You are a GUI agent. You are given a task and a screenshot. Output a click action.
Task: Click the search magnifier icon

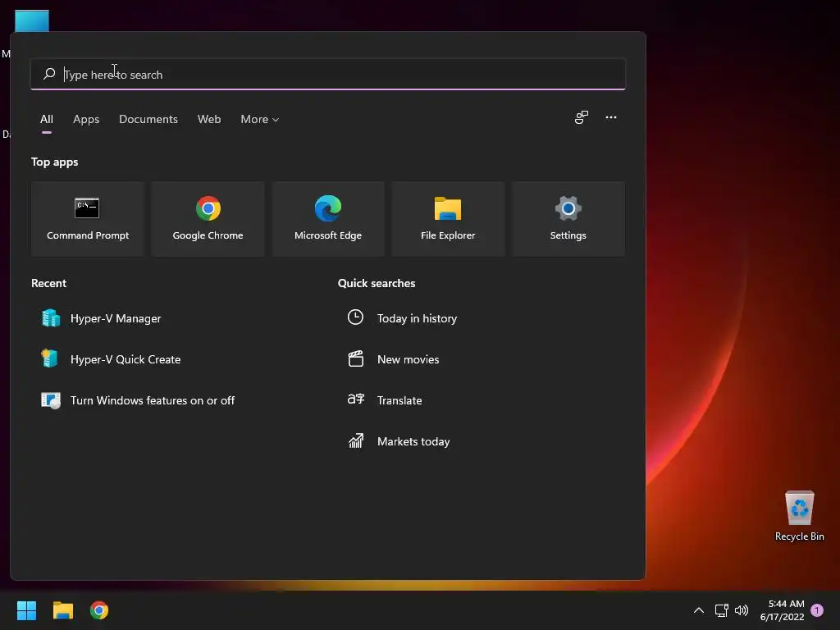[x=49, y=74]
